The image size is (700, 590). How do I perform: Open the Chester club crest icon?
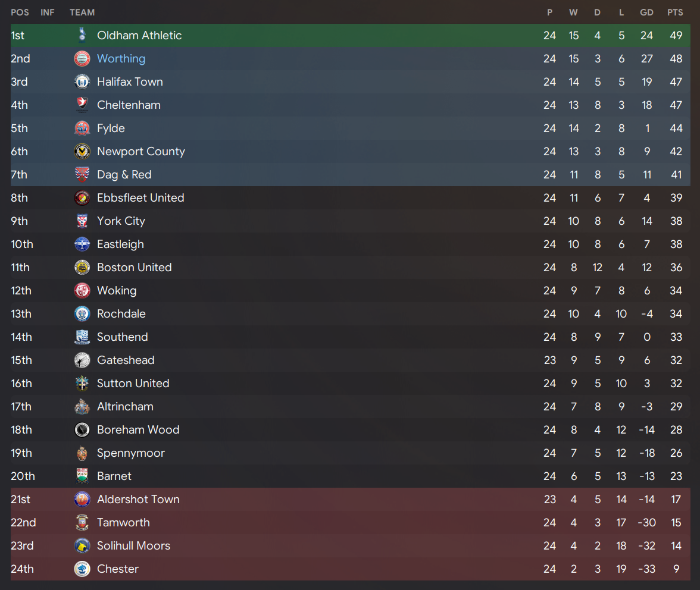[82, 569]
